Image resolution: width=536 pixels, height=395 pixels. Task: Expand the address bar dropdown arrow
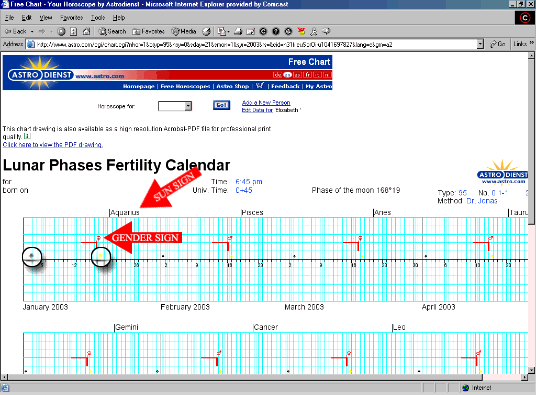(x=480, y=44)
